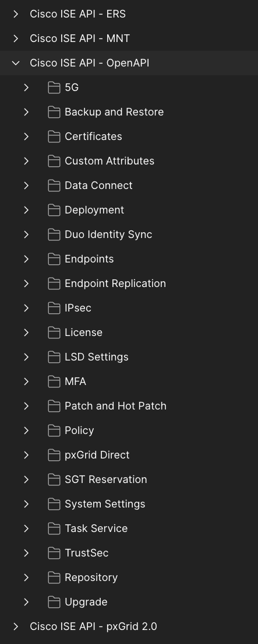This screenshot has width=258, height=644.
Task: Click the Policy folder icon
Action: click(x=54, y=430)
